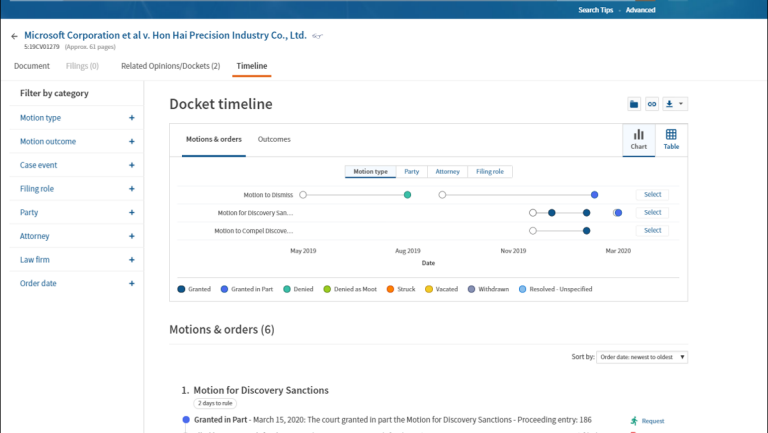Screen dimensions: 768x433
Task: Click the copy link icon
Action: pos(651,104)
